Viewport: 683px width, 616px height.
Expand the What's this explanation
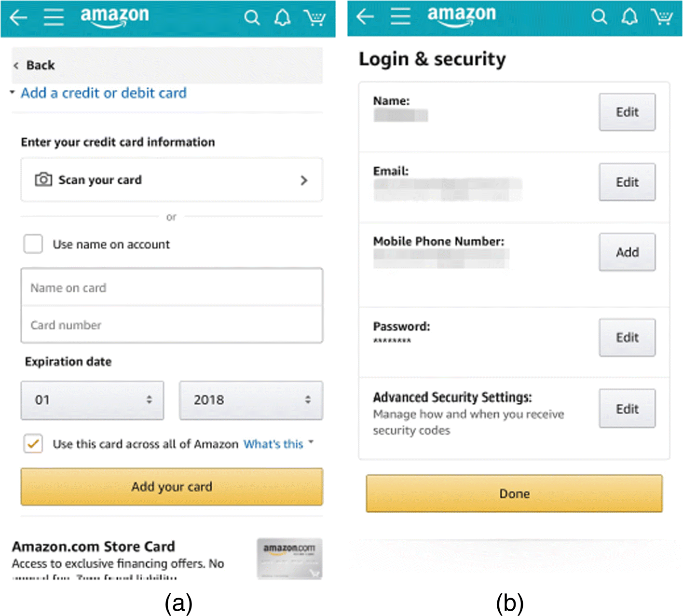pos(273,444)
